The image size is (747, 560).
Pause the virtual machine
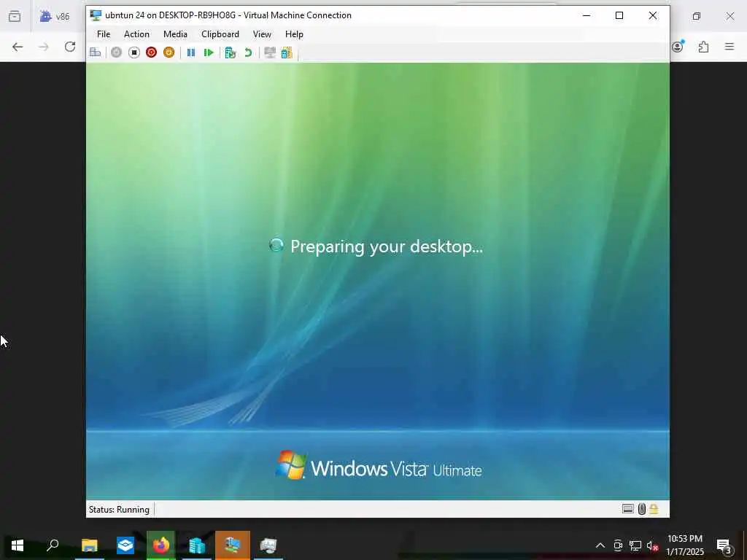[x=191, y=52]
